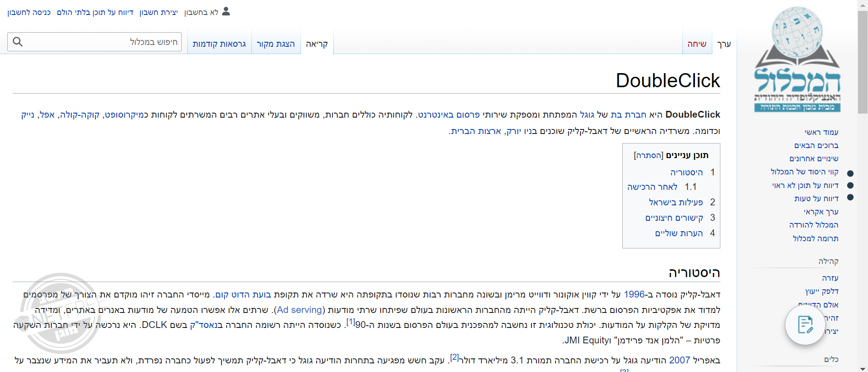The height and width of the screenshot is (372, 868).
Task: Jump to 'היסטוריה' in the contents box
Action: (x=686, y=173)
